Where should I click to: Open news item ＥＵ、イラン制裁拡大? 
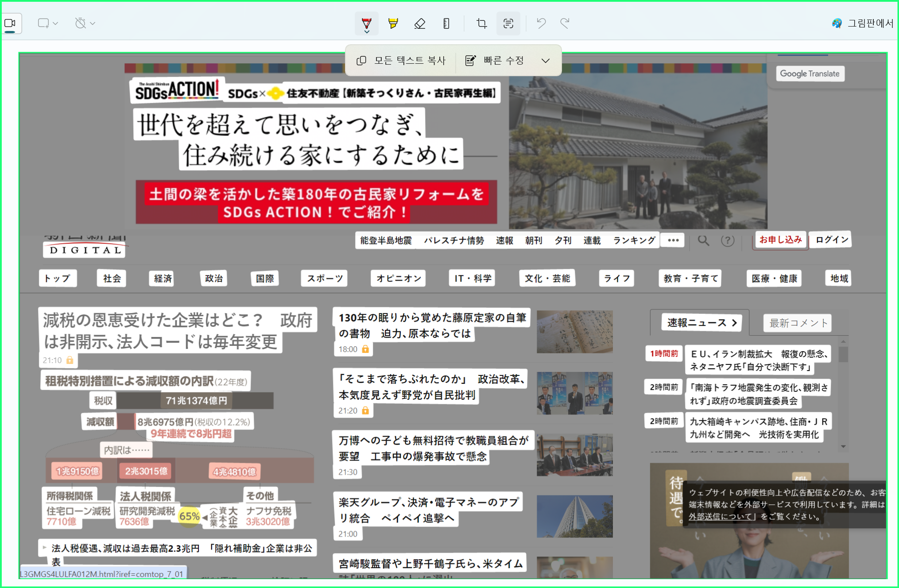click(x=758, y=360)
